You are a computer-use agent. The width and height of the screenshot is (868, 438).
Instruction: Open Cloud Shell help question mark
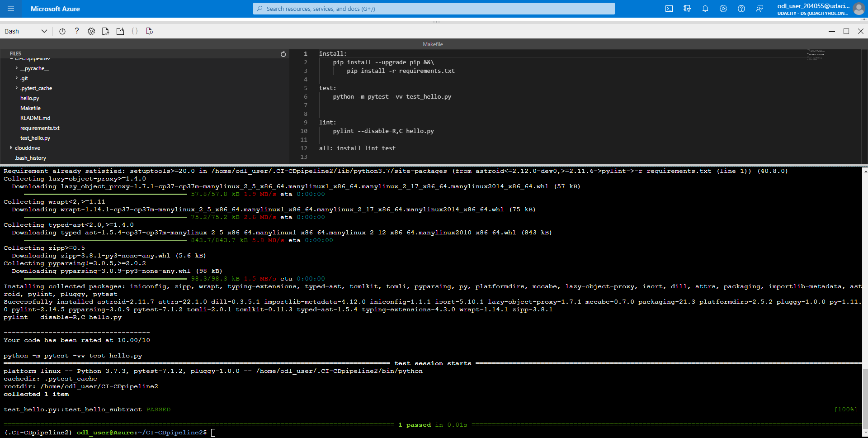pyautogui.click(x=76, y=31)
